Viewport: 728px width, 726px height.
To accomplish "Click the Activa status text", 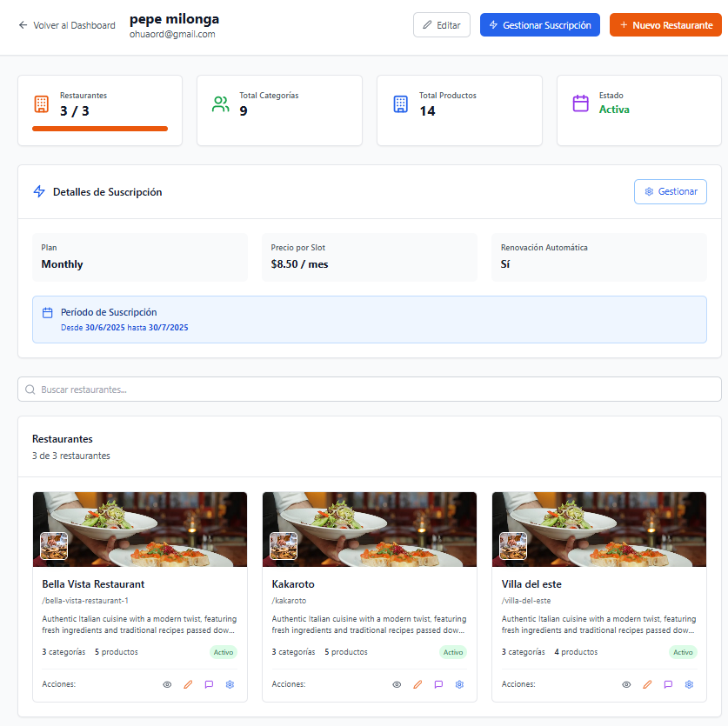I will 614,110.
